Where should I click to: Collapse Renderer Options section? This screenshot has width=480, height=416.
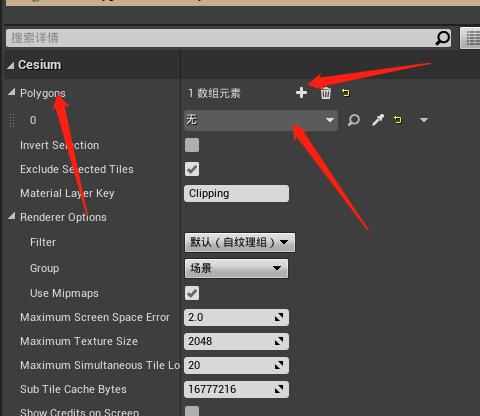[12, 217]
